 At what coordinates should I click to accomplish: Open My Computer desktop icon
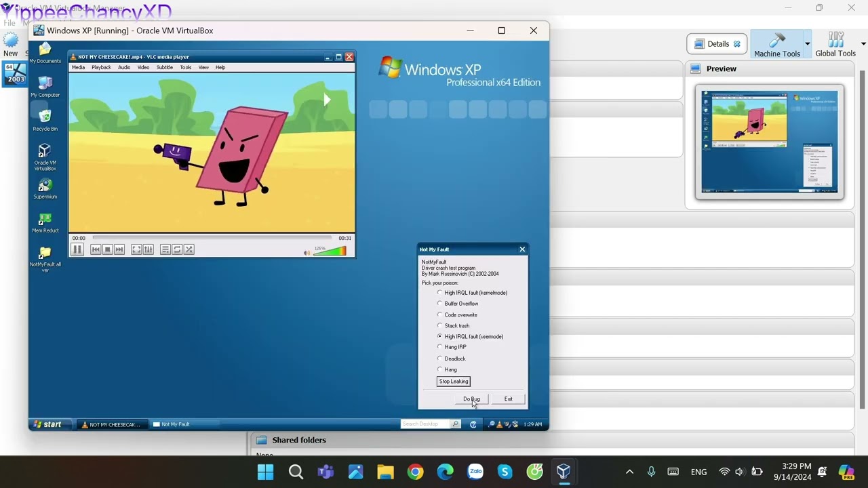[x=45, y=87]
